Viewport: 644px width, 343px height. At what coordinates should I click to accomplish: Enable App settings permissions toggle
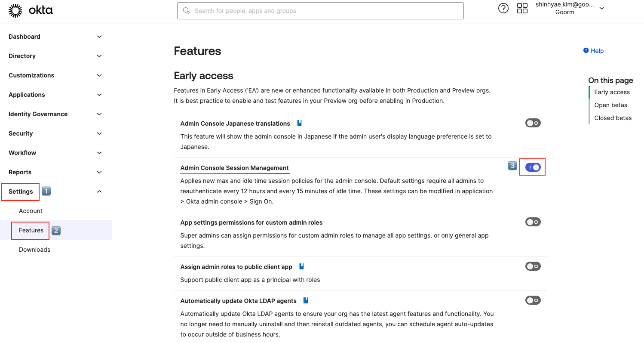tap(533, 222)
